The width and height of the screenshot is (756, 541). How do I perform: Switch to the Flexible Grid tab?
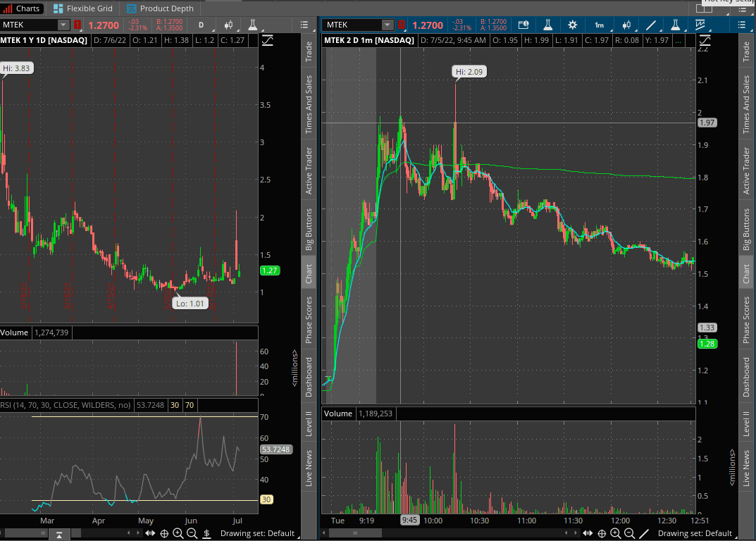pyautogui.click(x=83, y=8)
